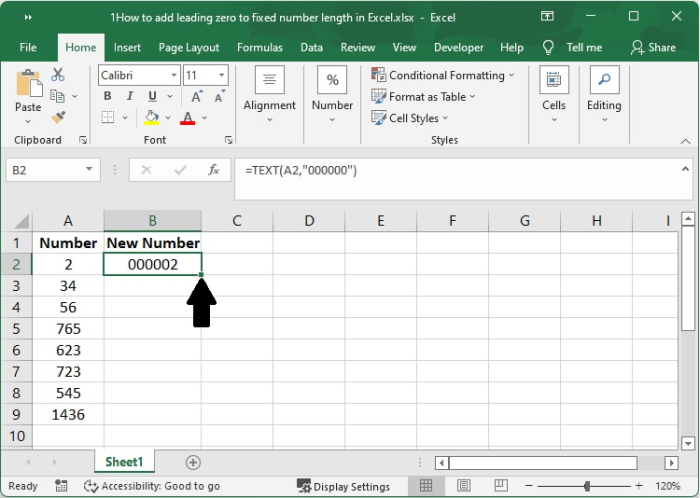Screen dimensions: 700x498
Task: Add a new sheet with plus icon
Action: 193,462
